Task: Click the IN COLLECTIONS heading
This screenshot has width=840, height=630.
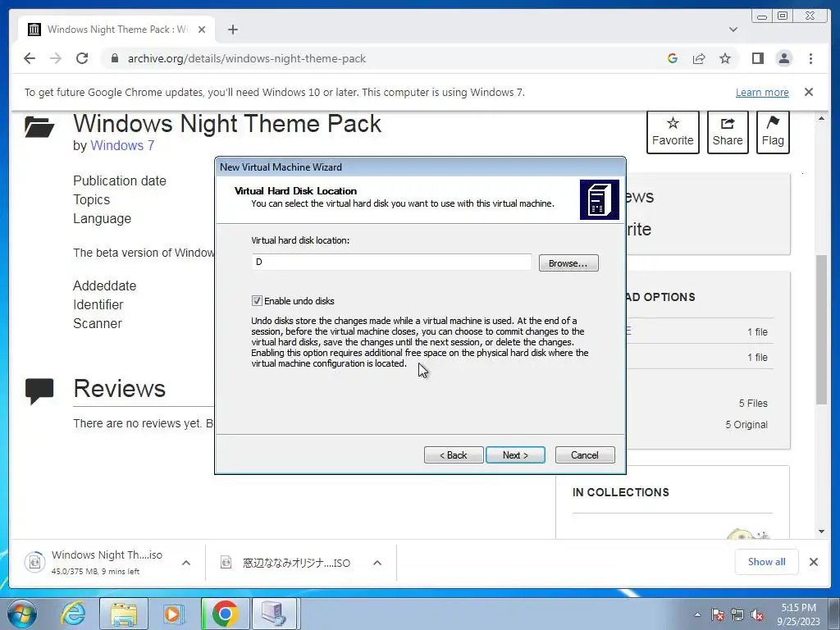Action: click(x=620, y=492)
